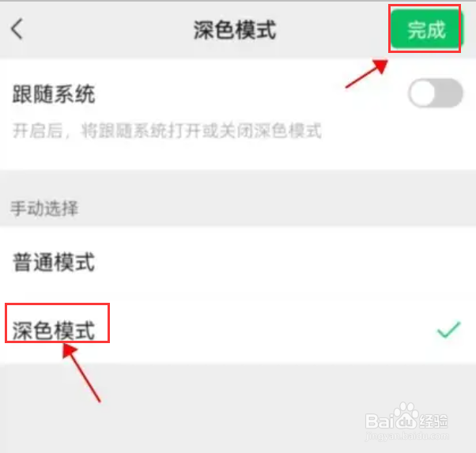Select the 普通模式 option

point(238,262)
